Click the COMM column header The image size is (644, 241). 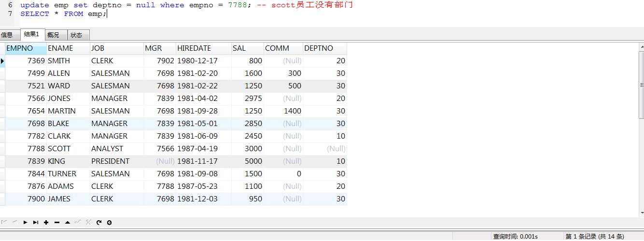(x=283, y=48)
